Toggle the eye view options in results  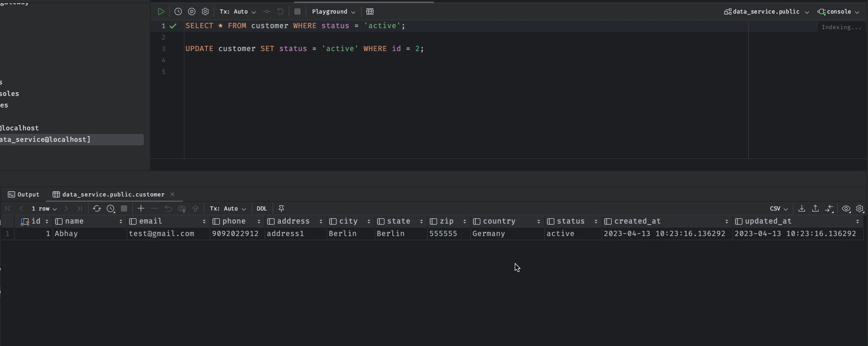pyautogui.click(x=846, y=208)
